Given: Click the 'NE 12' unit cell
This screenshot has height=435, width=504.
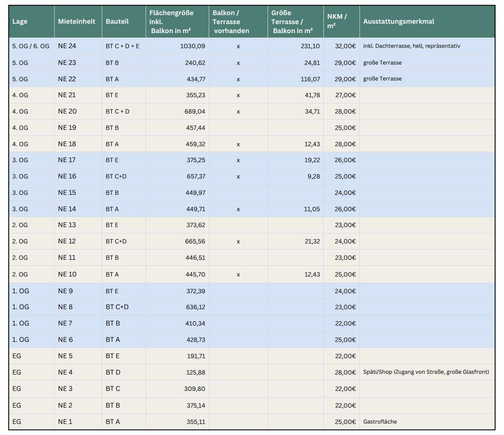Looking at the screenshot, I should click(x=67, y=241).
